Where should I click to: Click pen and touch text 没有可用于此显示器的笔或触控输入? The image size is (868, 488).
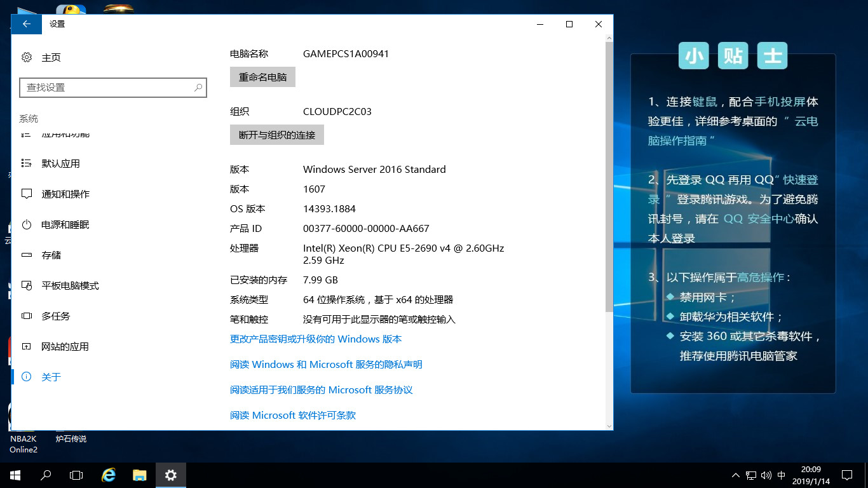[x=379, y=320]
